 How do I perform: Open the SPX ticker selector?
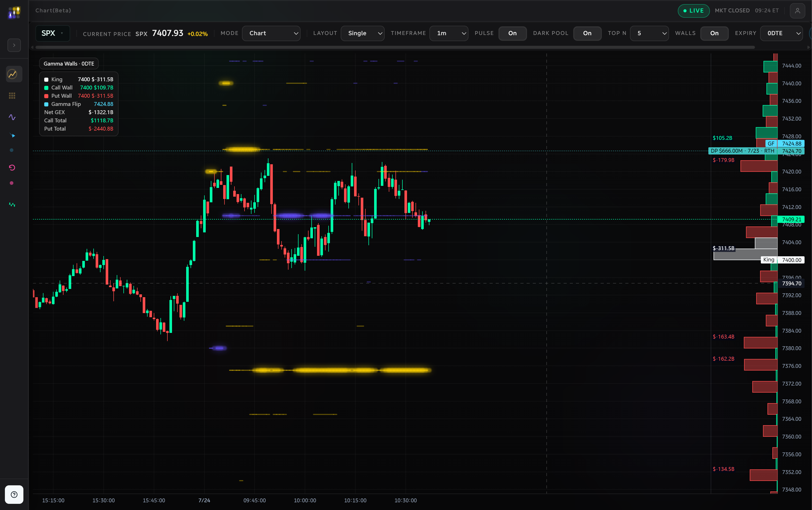click(x=53, y=33)
